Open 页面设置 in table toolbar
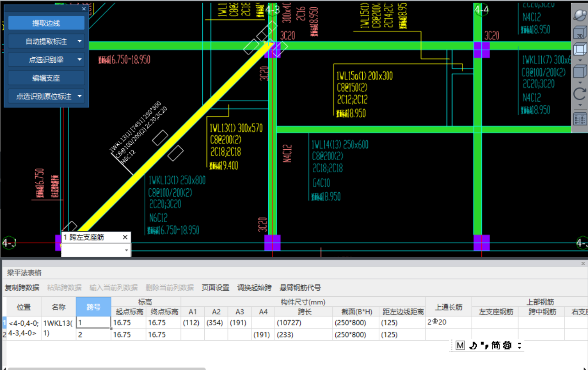The image size is (588, 370). click(x=216, y=288)
